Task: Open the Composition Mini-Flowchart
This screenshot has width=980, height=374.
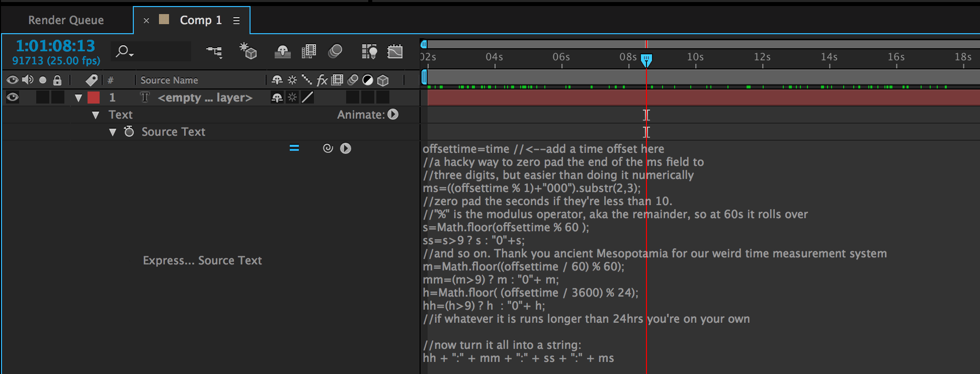Action: (214, 51)
